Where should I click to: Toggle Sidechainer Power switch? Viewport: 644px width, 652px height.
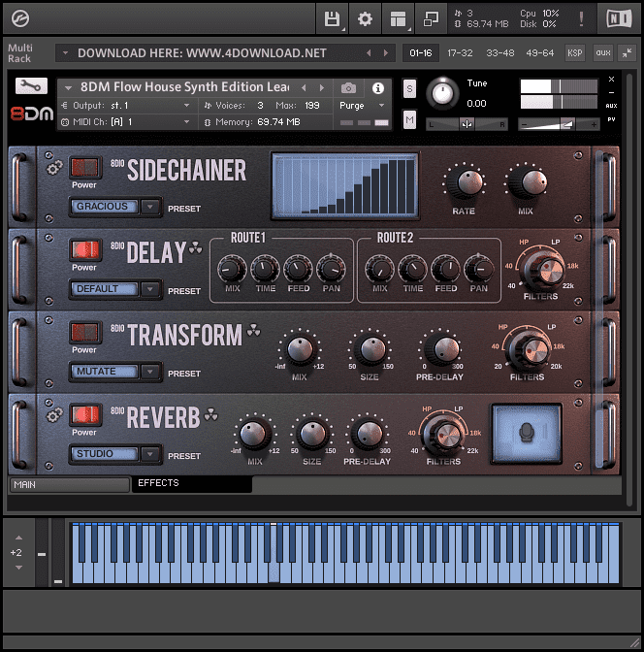85,167
